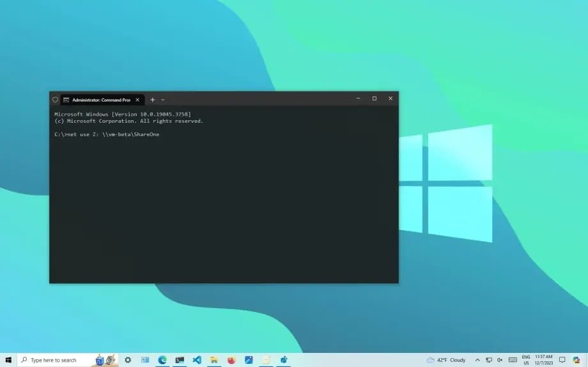Click the administrator shield icon in Terminal
This screenshot has width=588, height=367.
coord(55,100)
